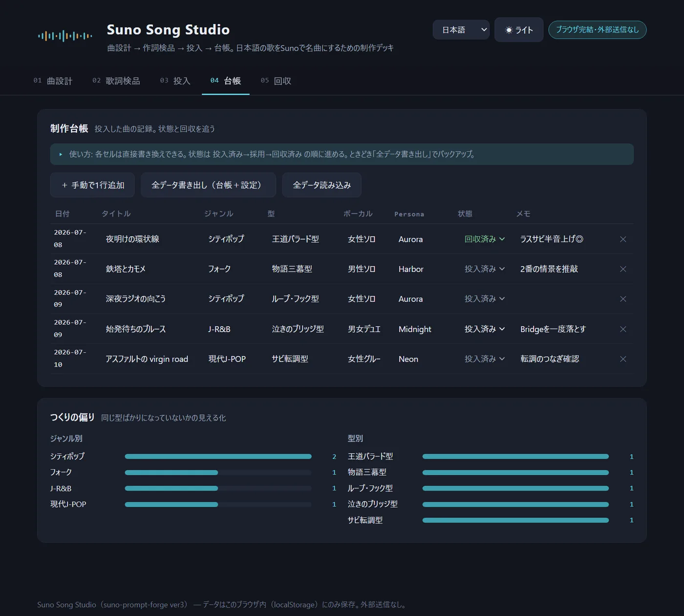Switch to the 01 曲設計 tab
684x616 pixels.
coord(53,81)
